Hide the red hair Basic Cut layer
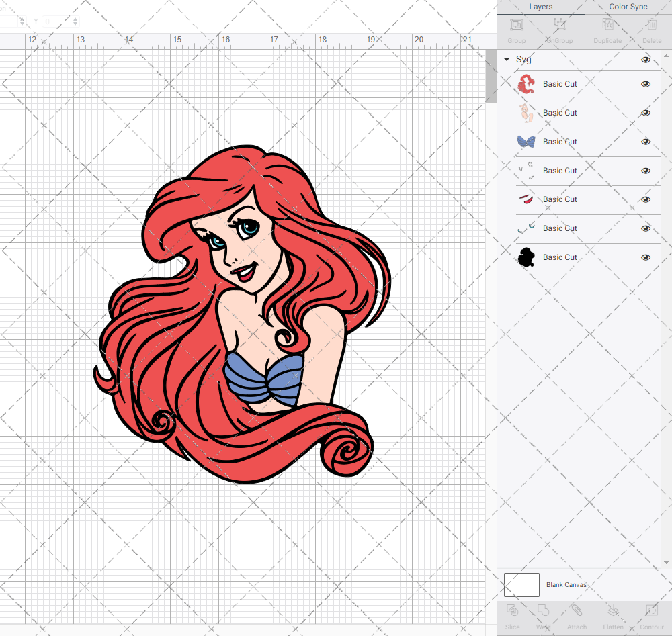672x636 pixels. 645,84
